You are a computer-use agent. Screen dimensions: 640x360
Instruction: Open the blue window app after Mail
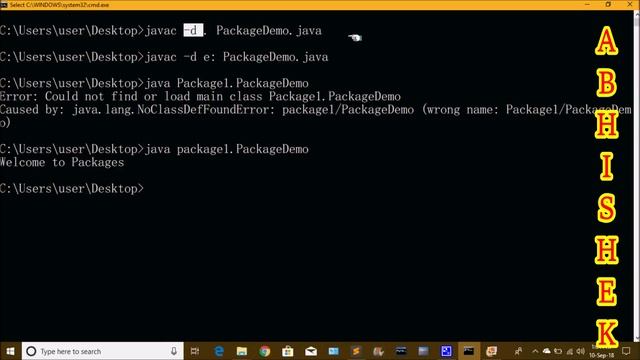pyautogui.click(x=333, y=351)
